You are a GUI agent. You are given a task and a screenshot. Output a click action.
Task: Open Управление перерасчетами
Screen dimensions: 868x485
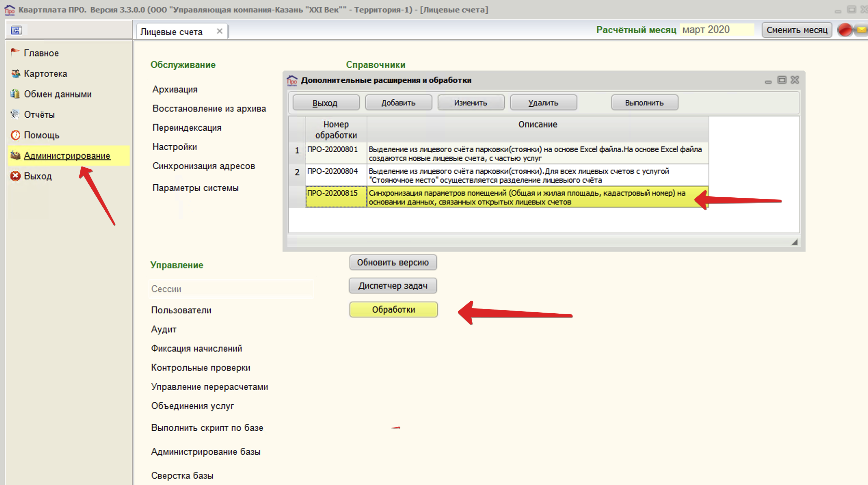pyautogui.click(x=210, y=387)
